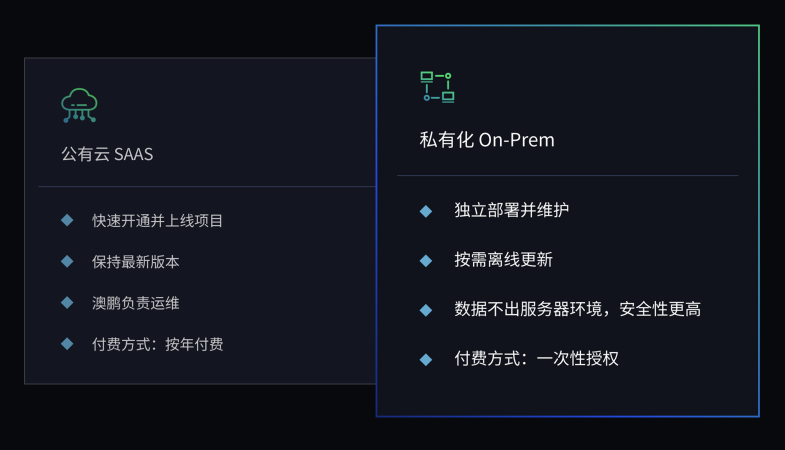This screenshot has width=785, height=450.
Task: Click 付费方式:一次性授权 text
Action: coord(537,358)
